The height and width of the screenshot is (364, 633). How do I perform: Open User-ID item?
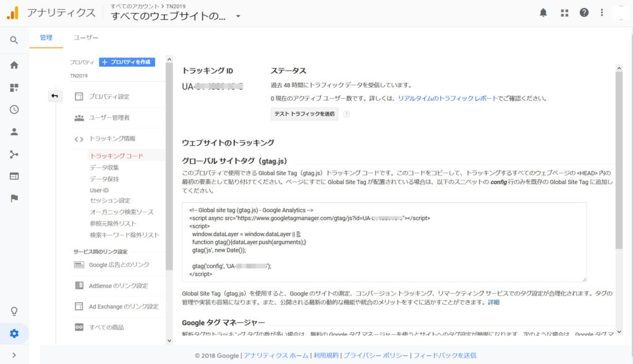[100, 190]
